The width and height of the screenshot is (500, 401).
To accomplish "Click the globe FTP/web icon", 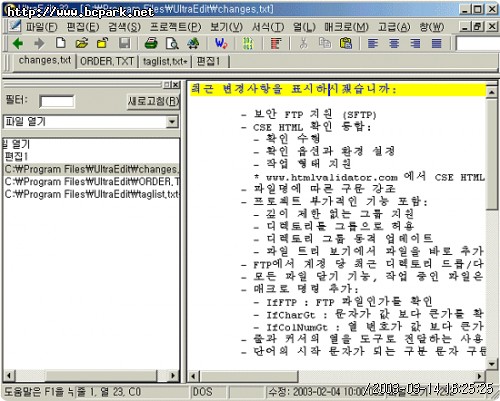I will pos(193,43).
